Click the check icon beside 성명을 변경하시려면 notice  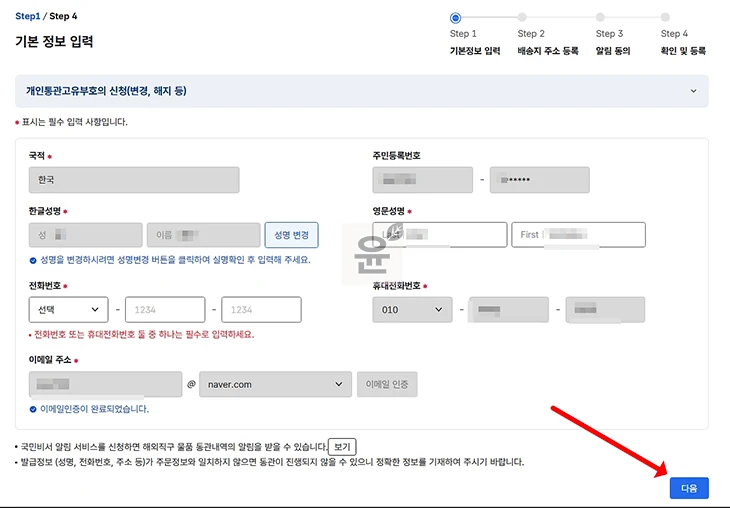point(33,260)
